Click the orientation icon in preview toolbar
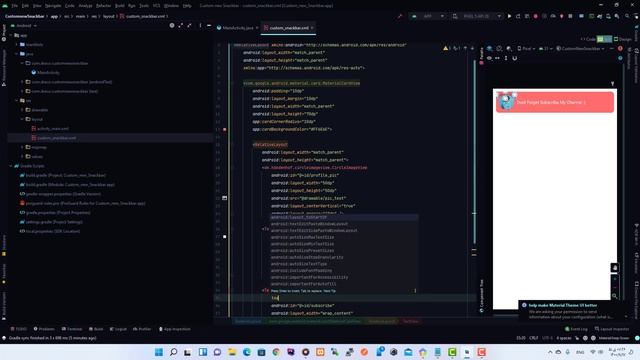The height and width of the screenshot is (360, 640). point(499,49)
